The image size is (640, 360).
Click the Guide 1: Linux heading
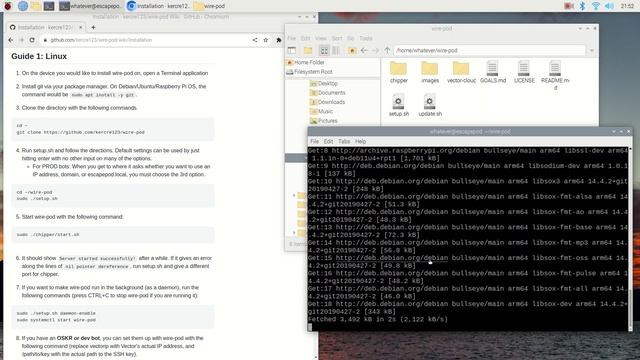[x=39, y=56]
